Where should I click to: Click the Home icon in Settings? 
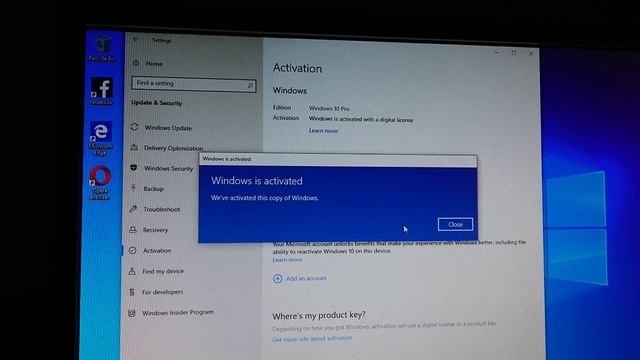click(136, 63)
